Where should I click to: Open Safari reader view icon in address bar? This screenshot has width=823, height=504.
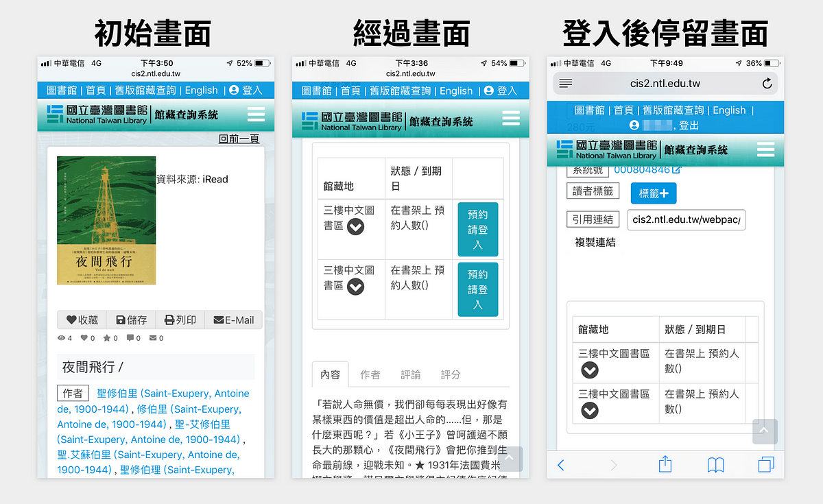tap(566, 84)
